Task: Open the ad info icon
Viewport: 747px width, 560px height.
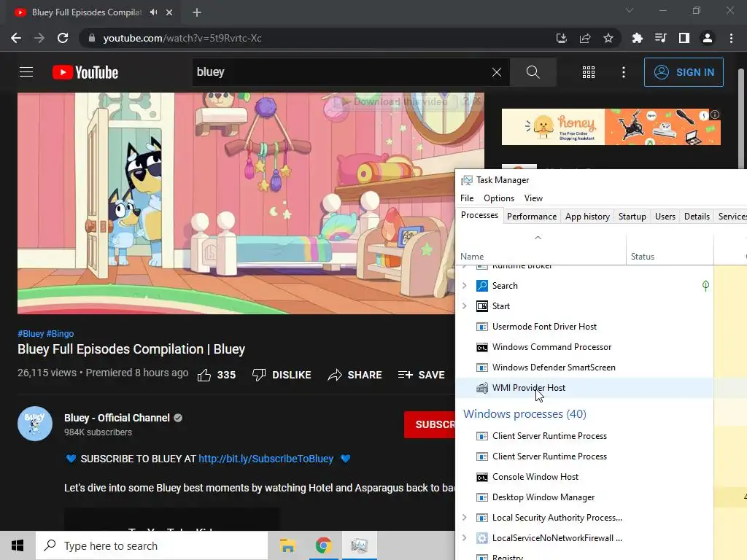Action: [x=715, y=114]
